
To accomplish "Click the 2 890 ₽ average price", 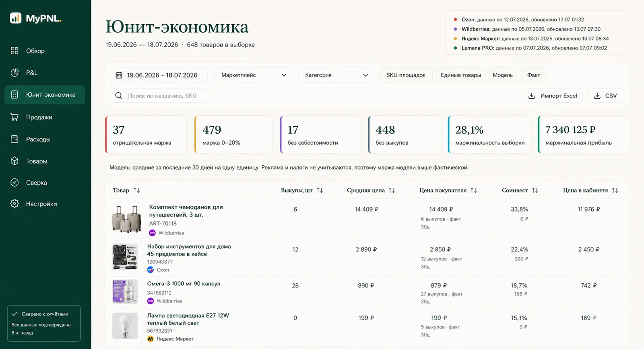I will 366,249.
